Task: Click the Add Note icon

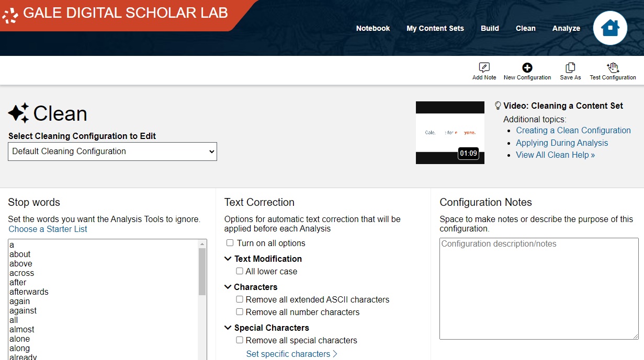Action: pos(484,67)
